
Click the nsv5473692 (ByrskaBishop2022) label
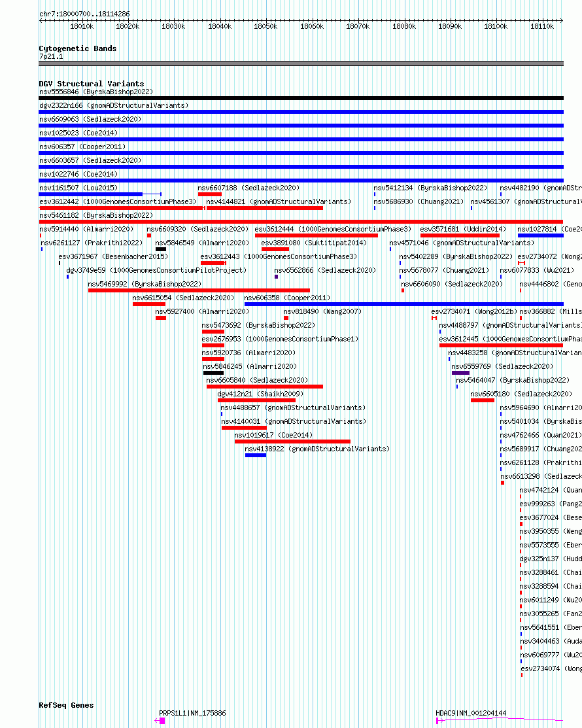[258, 326]
